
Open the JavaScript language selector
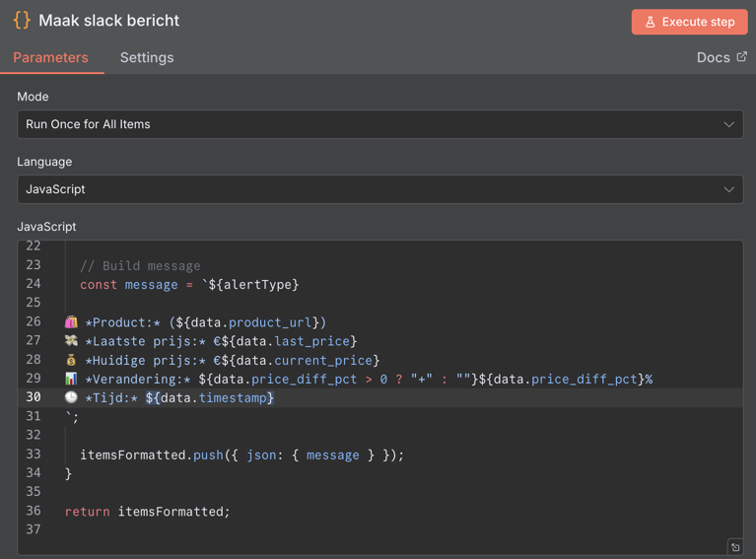(379, 189)
